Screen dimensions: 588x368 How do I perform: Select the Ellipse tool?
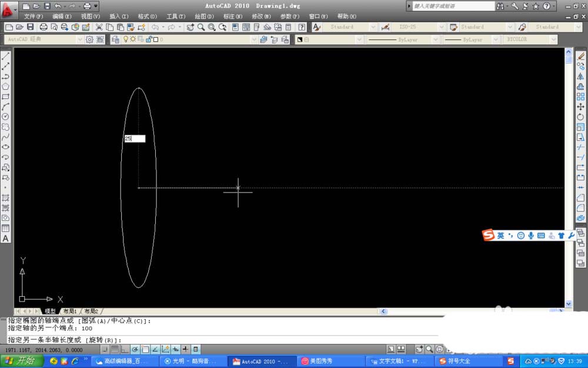click(6, 147)
